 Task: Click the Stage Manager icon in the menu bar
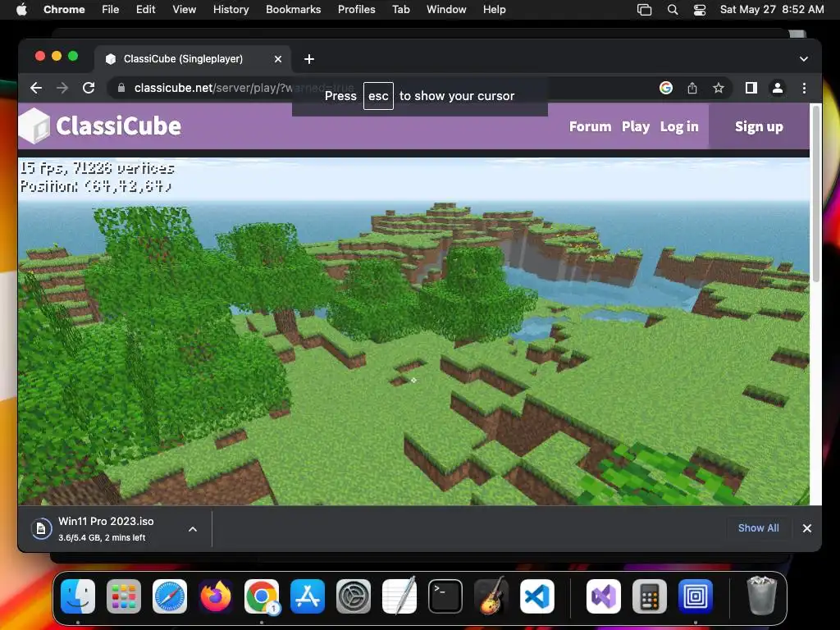click(x=645, y=10)
